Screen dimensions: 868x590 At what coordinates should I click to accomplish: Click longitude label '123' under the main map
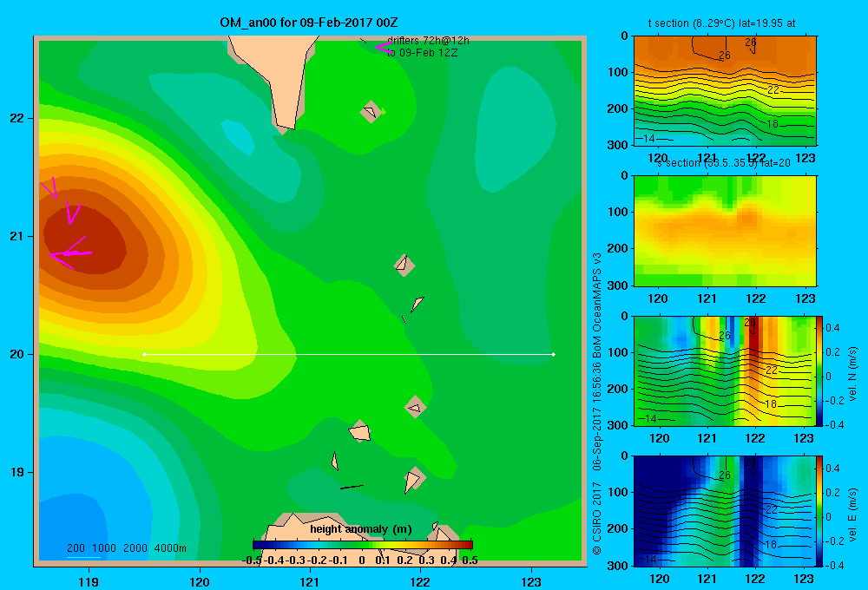pos(531,581)
